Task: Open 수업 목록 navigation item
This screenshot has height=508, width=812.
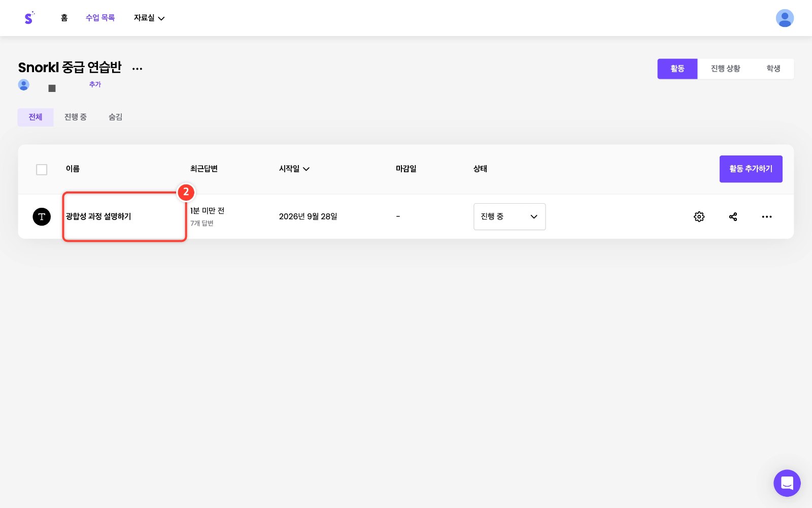Action: coord(100,18)
